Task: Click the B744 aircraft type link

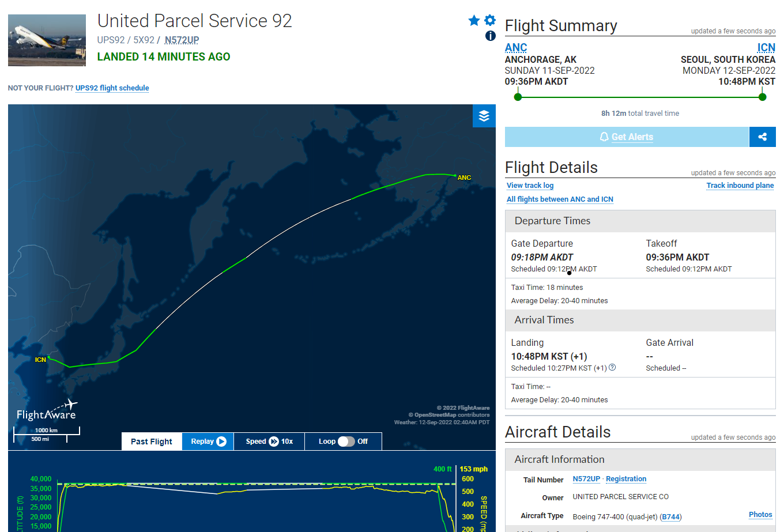Action: pos(670,517)
